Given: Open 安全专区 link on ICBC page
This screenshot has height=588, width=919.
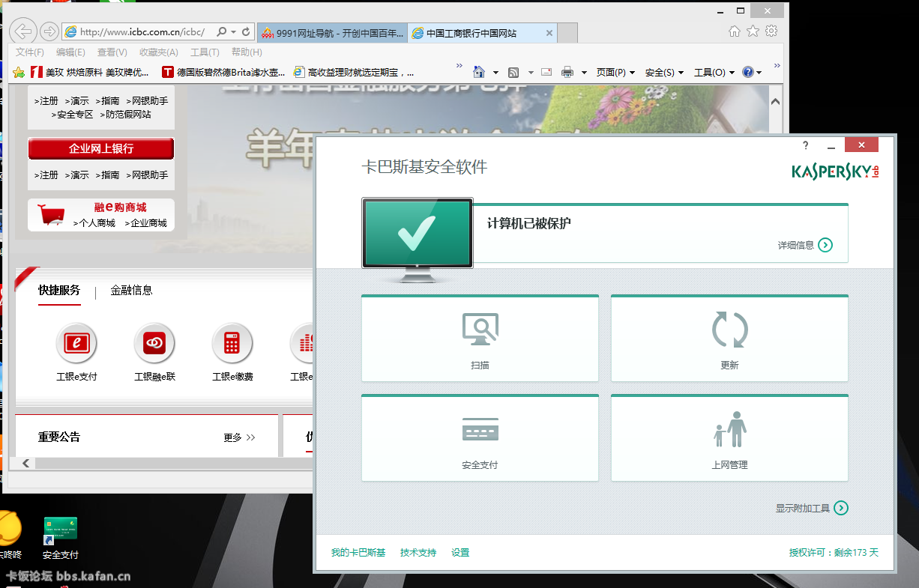Looking at the screenshot, I should pos(72,115).
